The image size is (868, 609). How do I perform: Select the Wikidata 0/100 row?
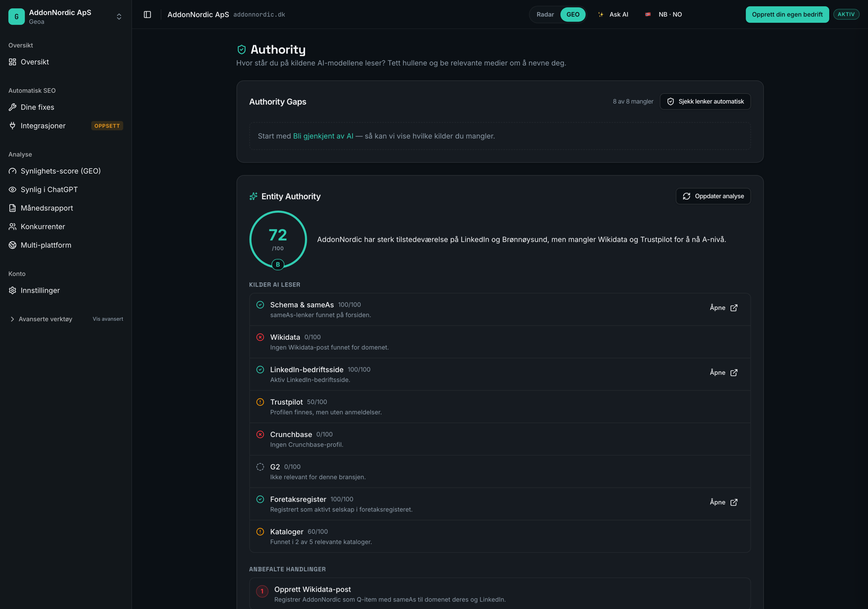(x=500, y=342)
